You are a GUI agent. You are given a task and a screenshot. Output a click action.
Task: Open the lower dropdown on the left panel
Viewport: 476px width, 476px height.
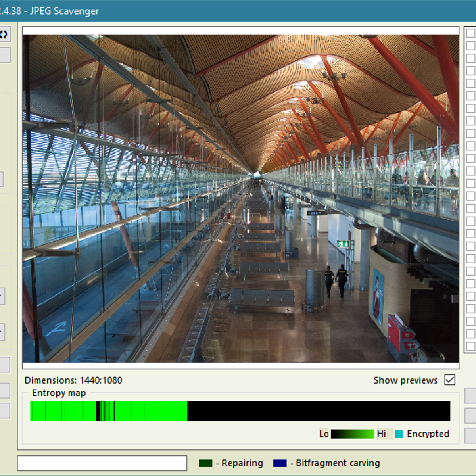click(2, 332)
